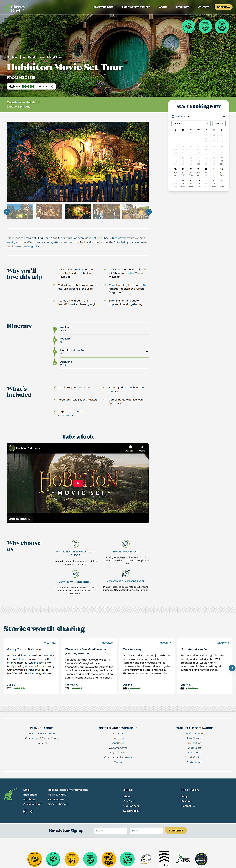Open Lake Tekapo destination link

(x=194, y=738)
